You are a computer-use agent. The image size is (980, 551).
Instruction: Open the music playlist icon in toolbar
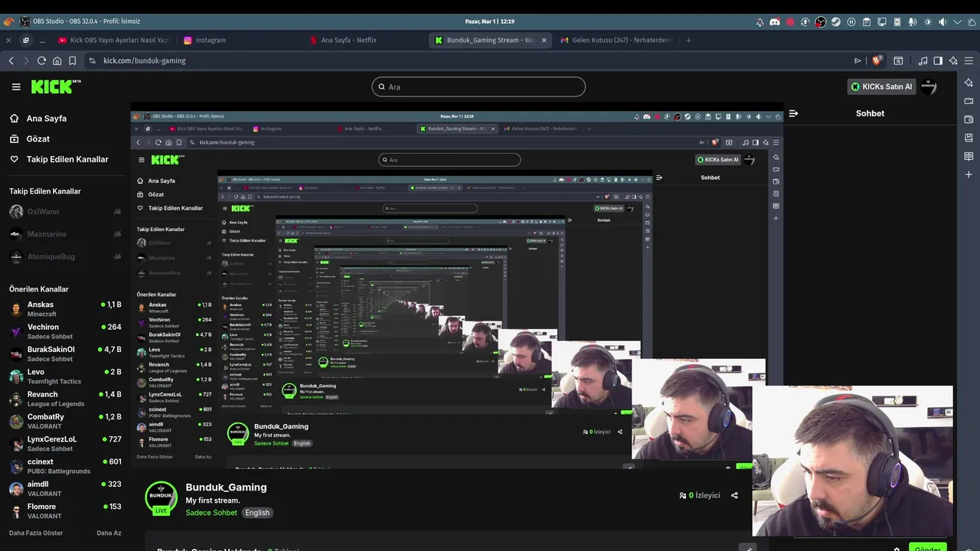(x=923, y=60)
